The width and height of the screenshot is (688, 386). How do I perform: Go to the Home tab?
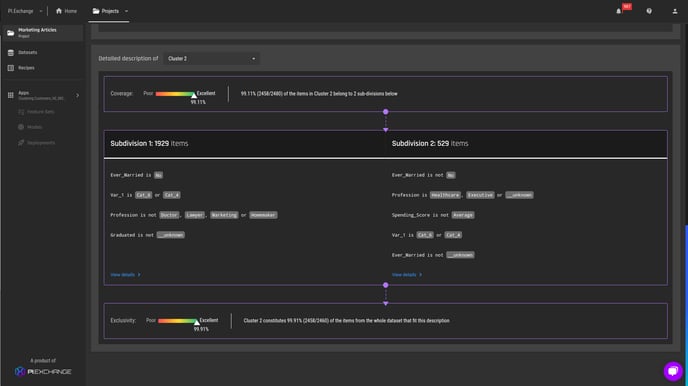click(66, 11)
